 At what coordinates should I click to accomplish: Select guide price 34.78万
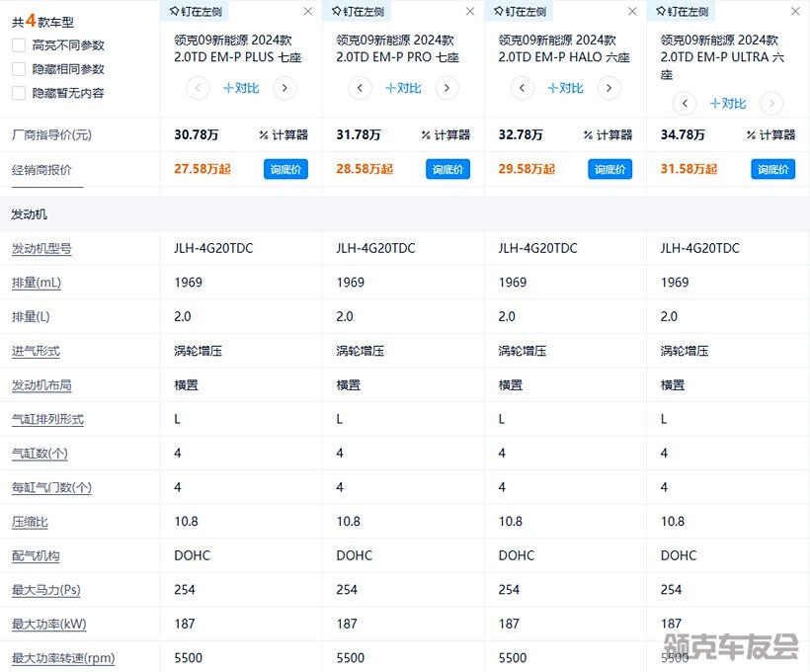[683, 135]
